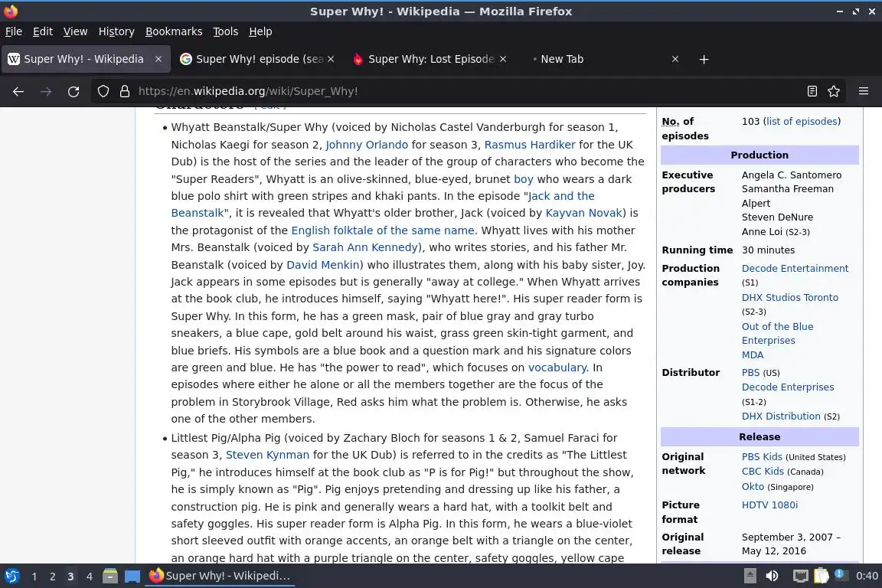Follow the vocabulary link

pos(557,367)
